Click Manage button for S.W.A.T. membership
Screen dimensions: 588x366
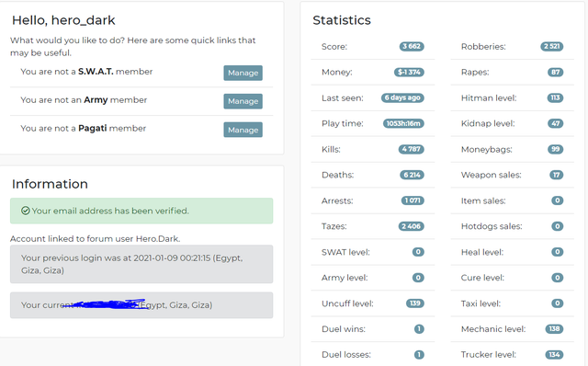tap(243, 73)
